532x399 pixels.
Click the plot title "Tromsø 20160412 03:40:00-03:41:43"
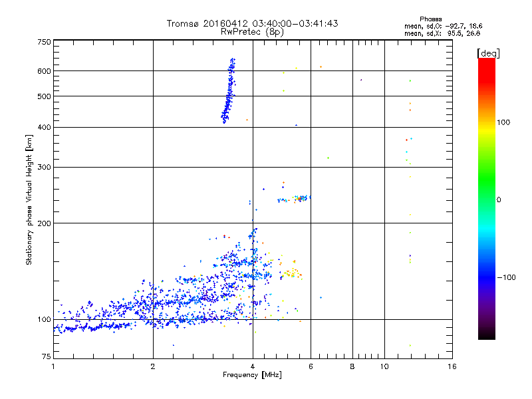(x=252, y=23)
